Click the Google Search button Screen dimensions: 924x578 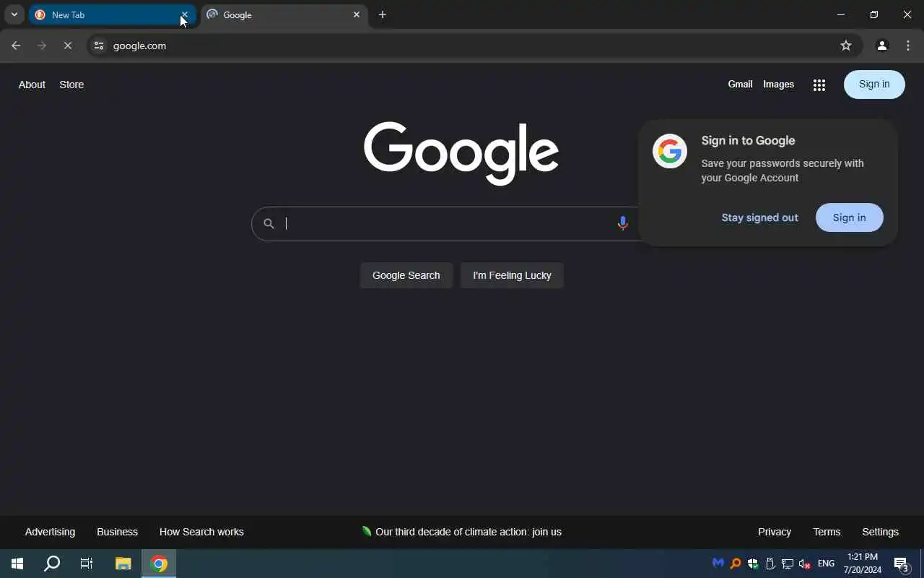[x=406, y=275]
